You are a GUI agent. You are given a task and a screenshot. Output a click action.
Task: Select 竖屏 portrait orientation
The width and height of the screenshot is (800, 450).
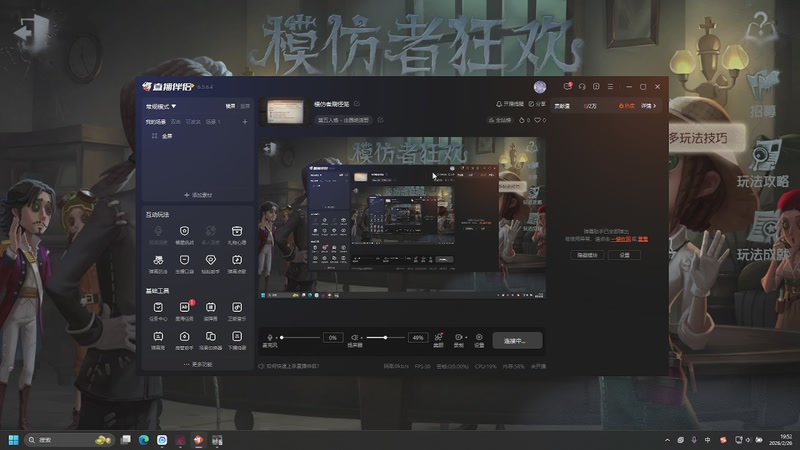pos(245,106)
